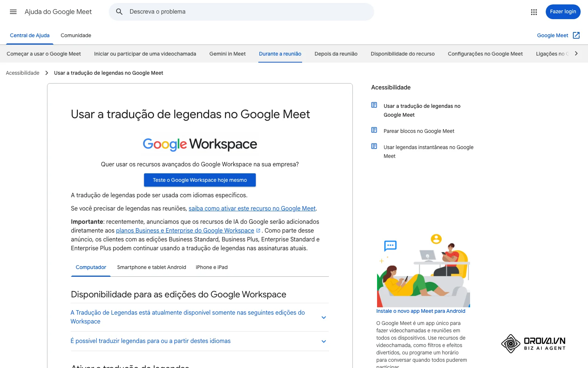Open 'Disponibilidade do recurso' category

[x=403, y=54]
